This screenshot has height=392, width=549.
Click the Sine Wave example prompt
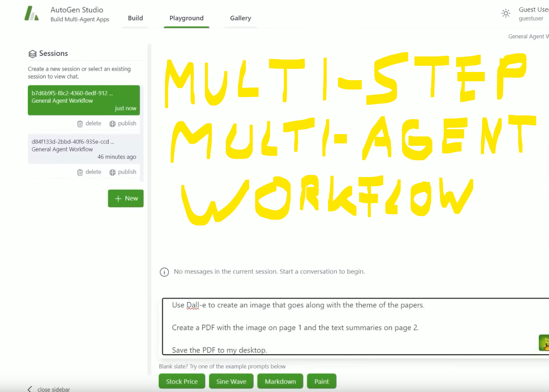click(231, 381)
